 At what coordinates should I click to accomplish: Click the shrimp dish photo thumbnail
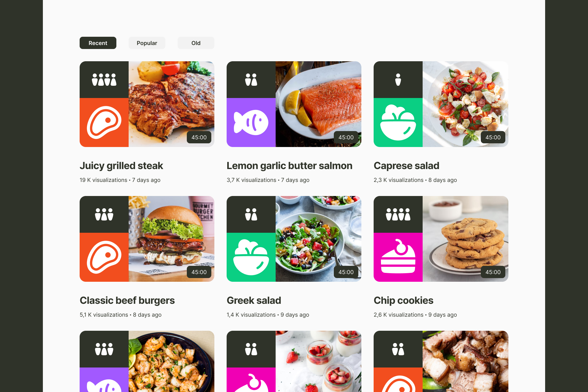171,361
